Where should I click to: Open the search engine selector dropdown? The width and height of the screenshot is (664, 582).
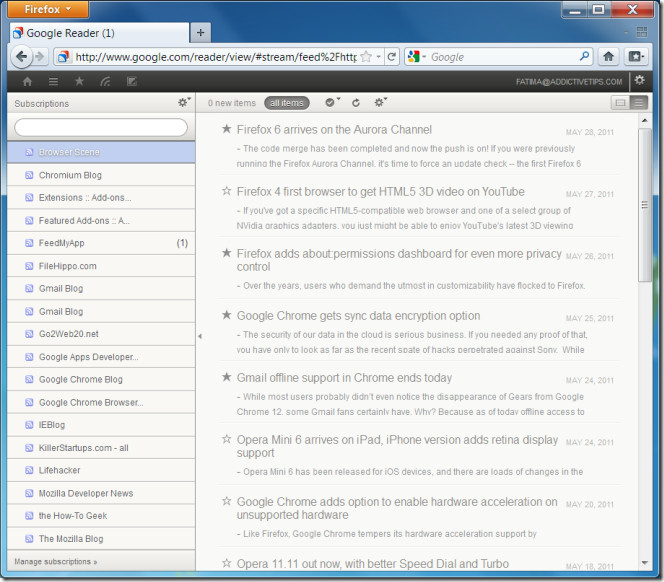[416, 56]
